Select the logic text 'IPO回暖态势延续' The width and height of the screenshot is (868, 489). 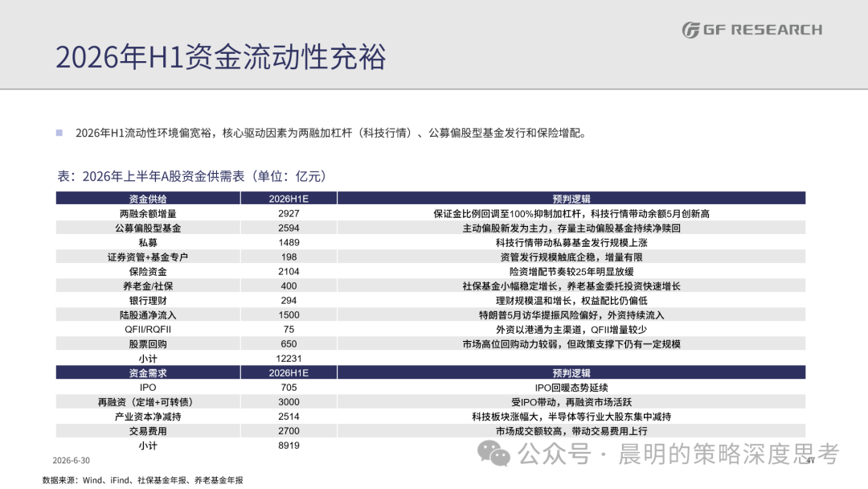571,388
